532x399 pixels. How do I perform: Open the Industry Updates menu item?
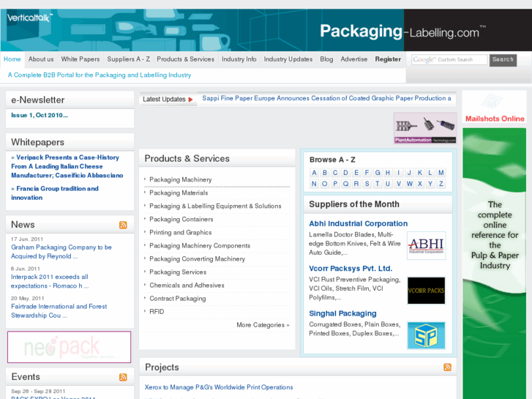(x=288, y=59)
